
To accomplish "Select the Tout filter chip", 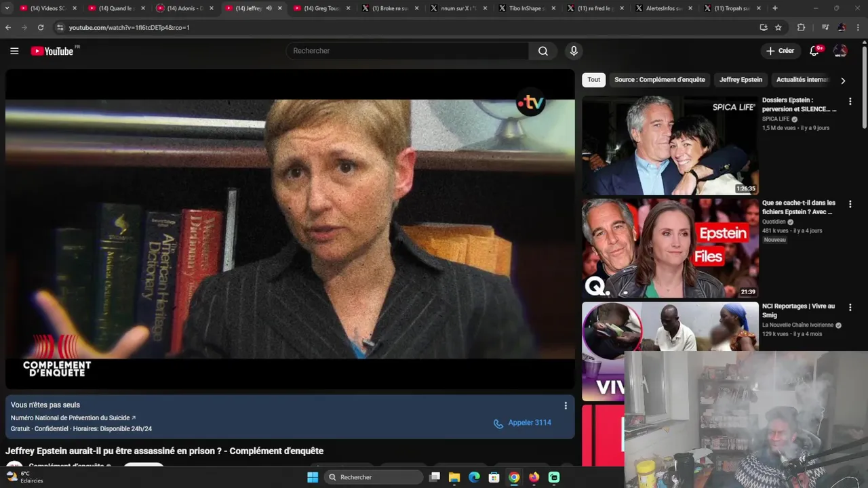I will 594,80.
